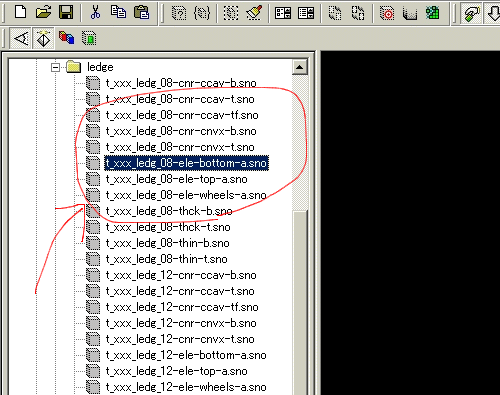Select t_xxx_ledg_08-cnr-cnvx-b.sno
Viewport: 500px width, 395px height.
pos(181,131)
